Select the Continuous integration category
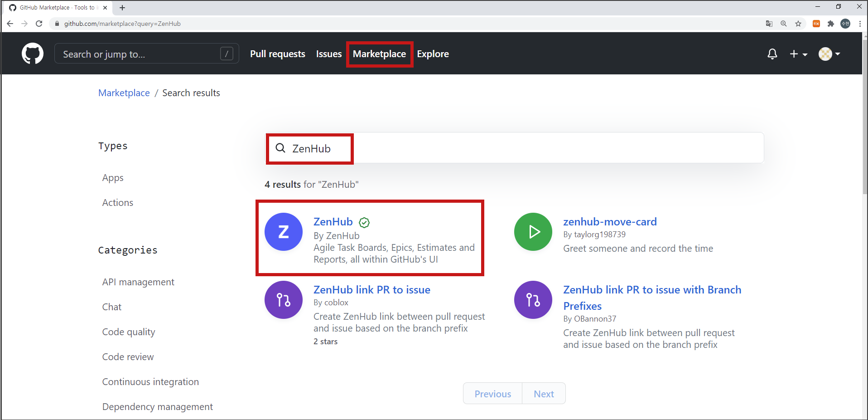The image size is (868, 420). [150, 382]
